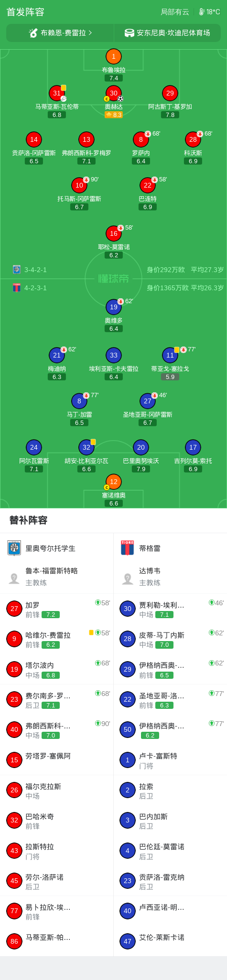227x980 pixels.
Task: Open substitute 27 加罗 entry
Action: click(57, 609)
